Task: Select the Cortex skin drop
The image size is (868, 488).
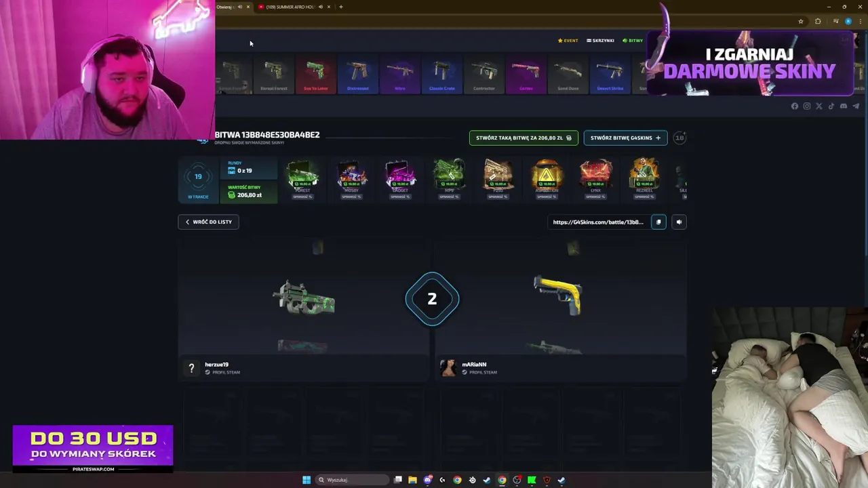Action: [x=526, y=75]
